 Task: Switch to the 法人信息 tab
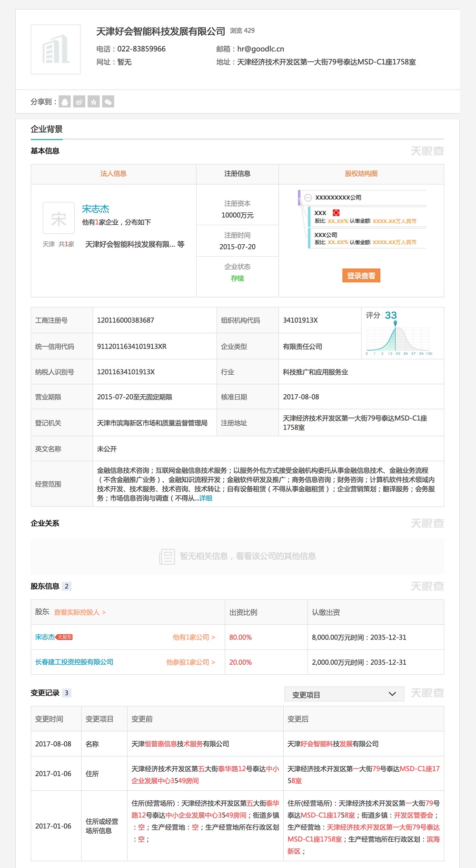click(113, 174)
